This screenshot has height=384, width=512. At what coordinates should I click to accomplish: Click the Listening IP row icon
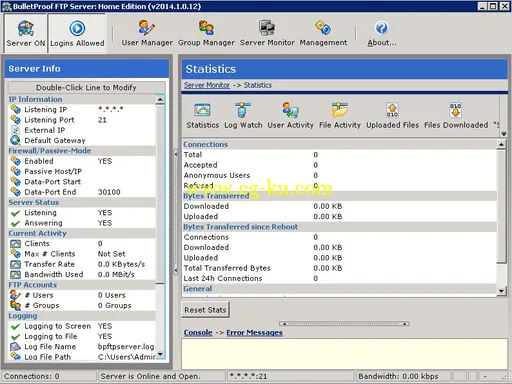[15, 109]
